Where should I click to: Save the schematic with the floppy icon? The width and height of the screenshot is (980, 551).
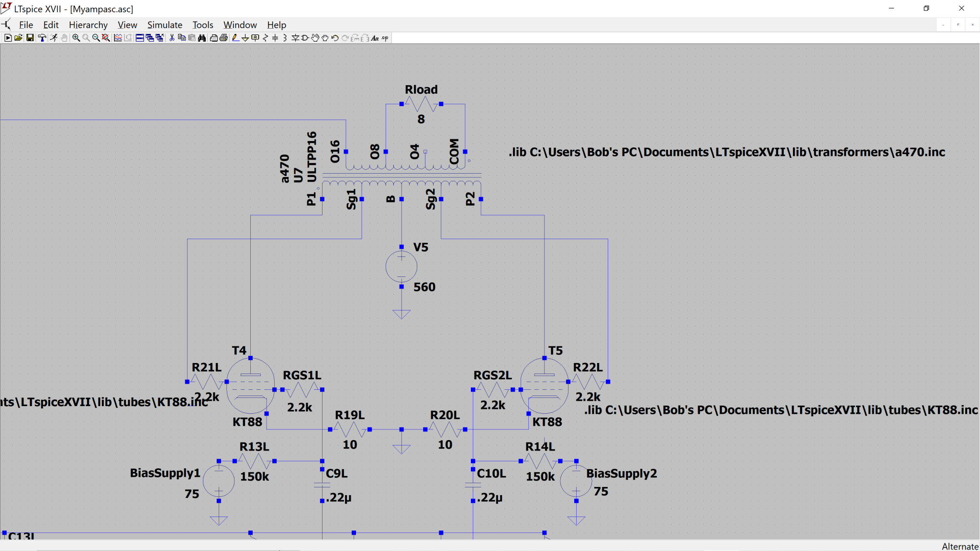coord(30,38)
